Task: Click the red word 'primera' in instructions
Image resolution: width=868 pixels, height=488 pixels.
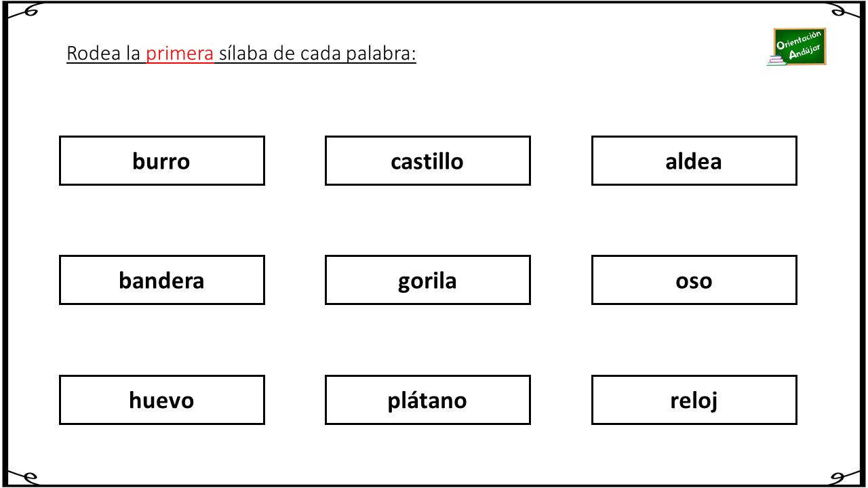Action: (180, 54)
